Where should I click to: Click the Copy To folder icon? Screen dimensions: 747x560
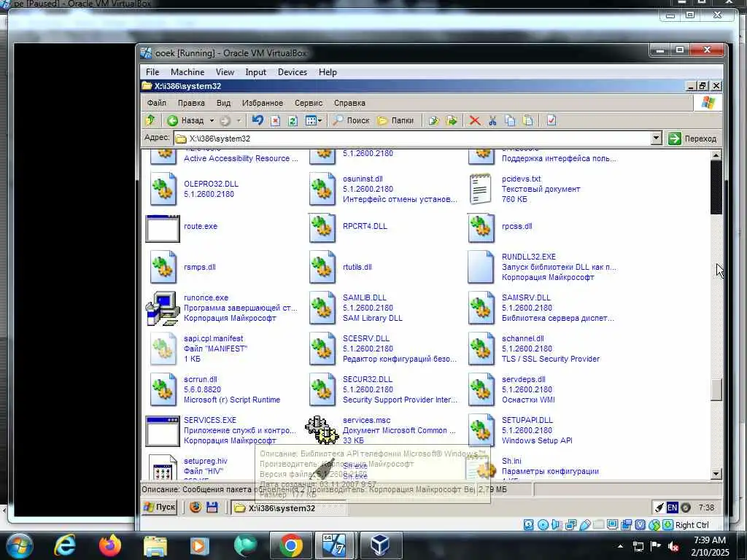point(451,120)
